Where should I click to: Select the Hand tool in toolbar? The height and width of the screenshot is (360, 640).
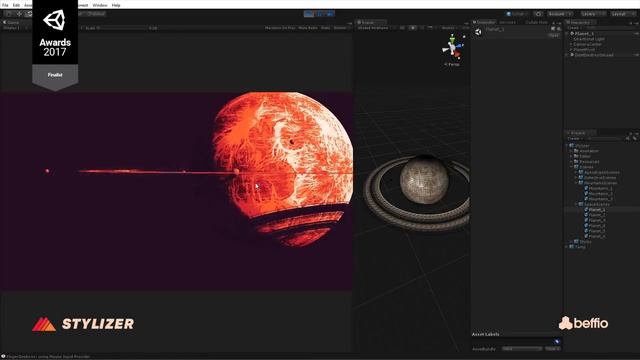[8, 14]
